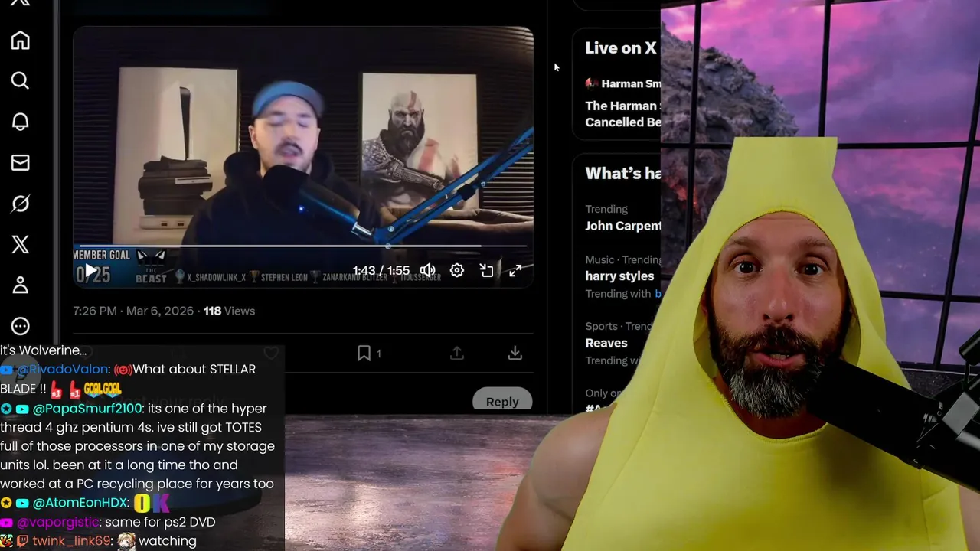980x551 pixels.
Task: Open Messages envelope icon
Action: [x=21, y=162]
